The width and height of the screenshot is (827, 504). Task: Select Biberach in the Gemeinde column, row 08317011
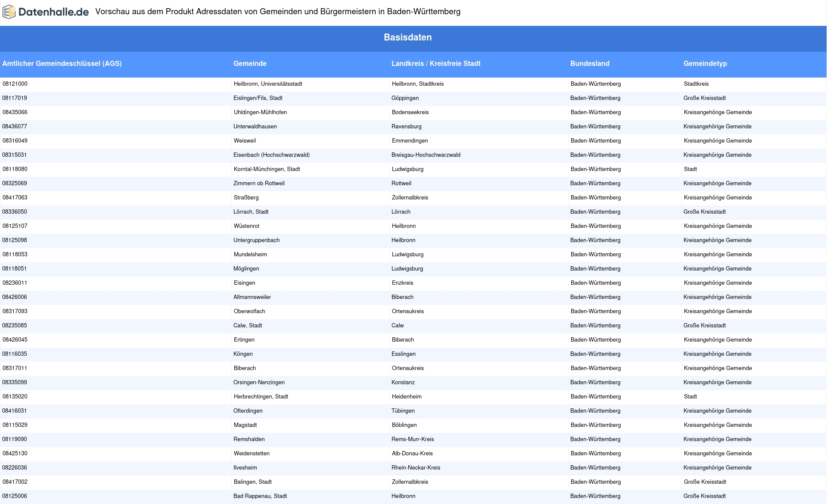click(245, 368)
